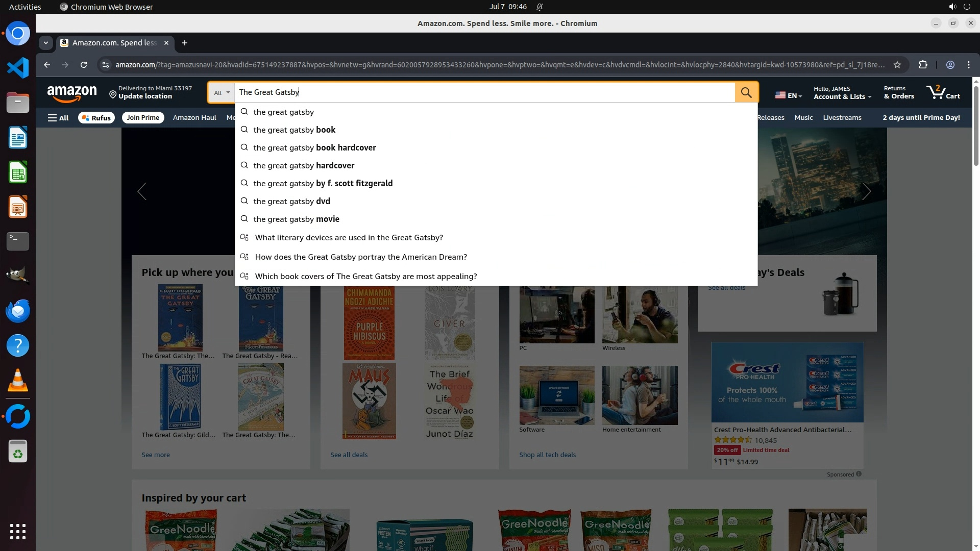Open the tab search dropdown arrow

(46, 43)
